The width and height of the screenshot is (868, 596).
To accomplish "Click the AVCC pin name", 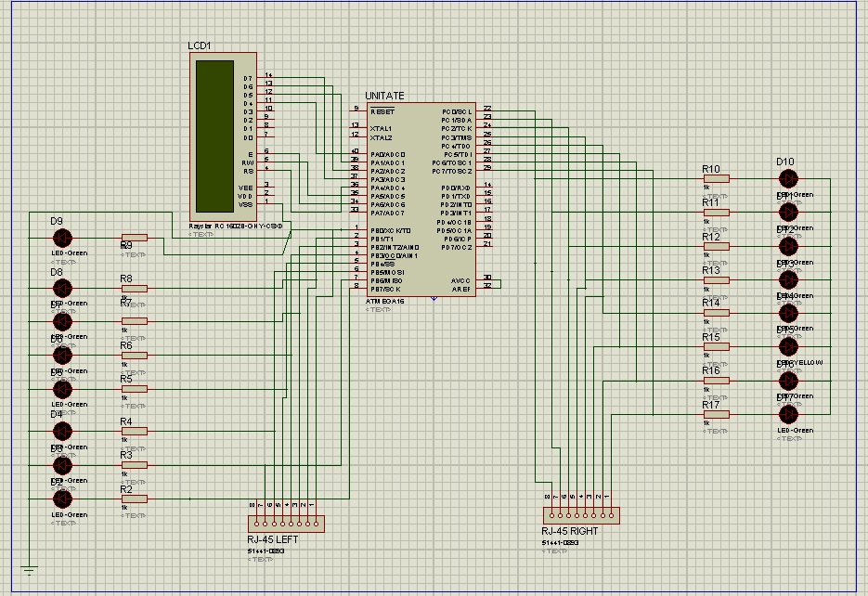I will (x=460, y=280).
